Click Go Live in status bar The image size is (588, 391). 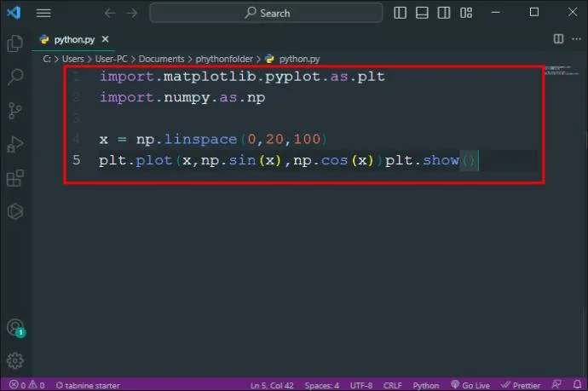click(x=470, y=385)
